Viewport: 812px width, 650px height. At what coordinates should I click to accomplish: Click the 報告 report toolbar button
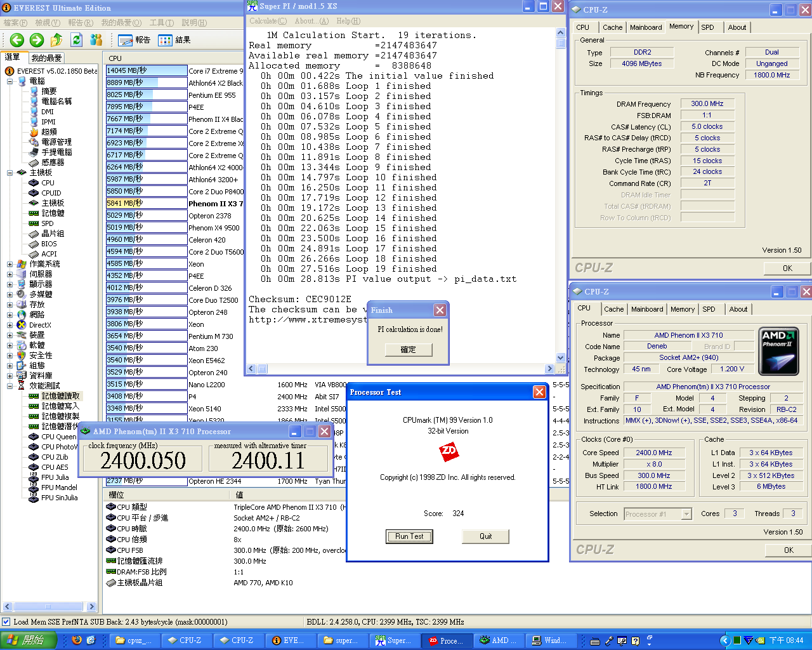[134, 40]
